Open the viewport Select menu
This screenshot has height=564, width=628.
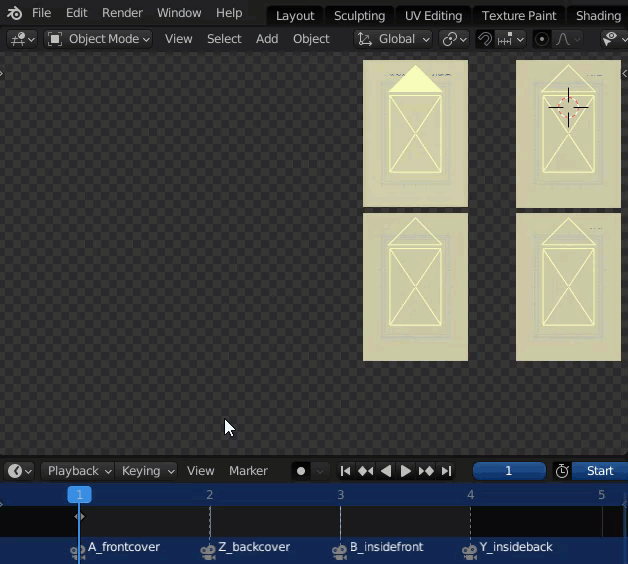coord(224,39)
